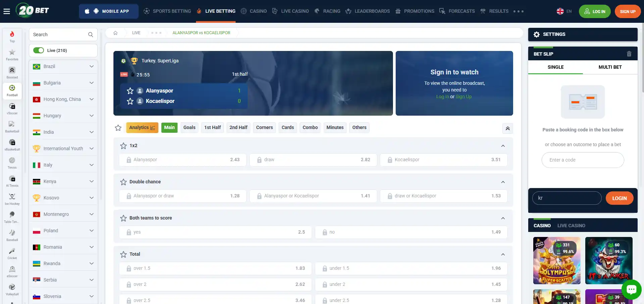Select AI Tennis in the sports sidebar

(x=12, y=181)
